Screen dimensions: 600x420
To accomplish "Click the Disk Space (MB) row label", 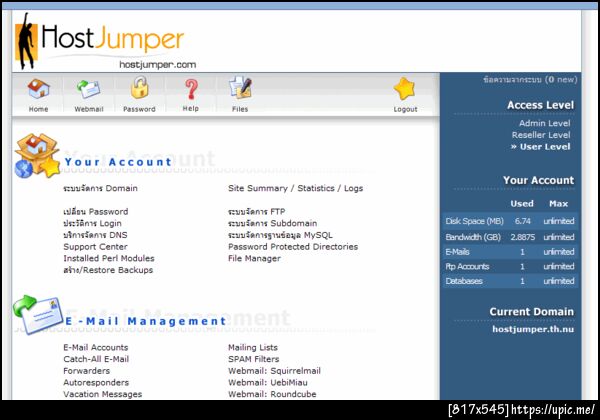I will point(474,221).
